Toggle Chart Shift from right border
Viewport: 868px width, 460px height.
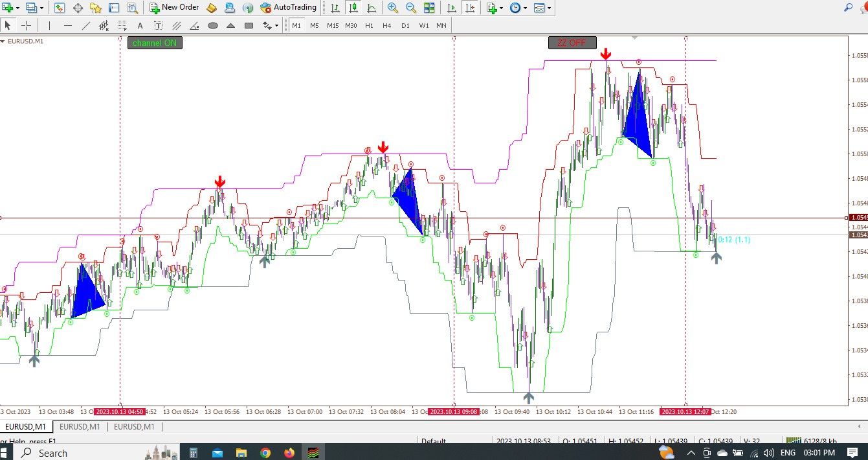(470, 8)
